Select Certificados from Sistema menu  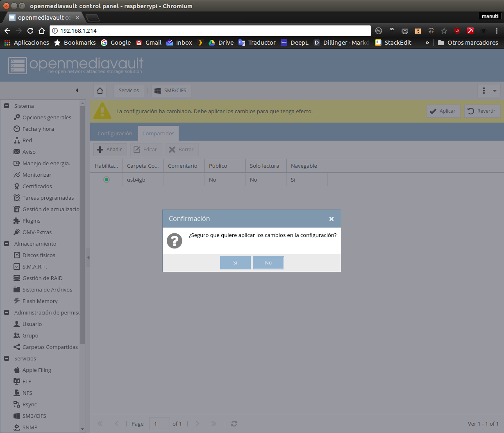pos(37,186)
